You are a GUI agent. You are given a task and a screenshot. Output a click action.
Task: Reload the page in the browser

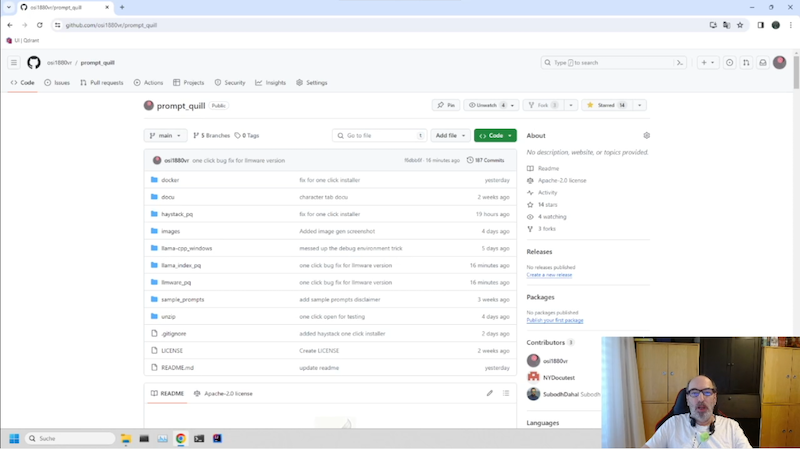pyautogui.click(x=39, y=25)
